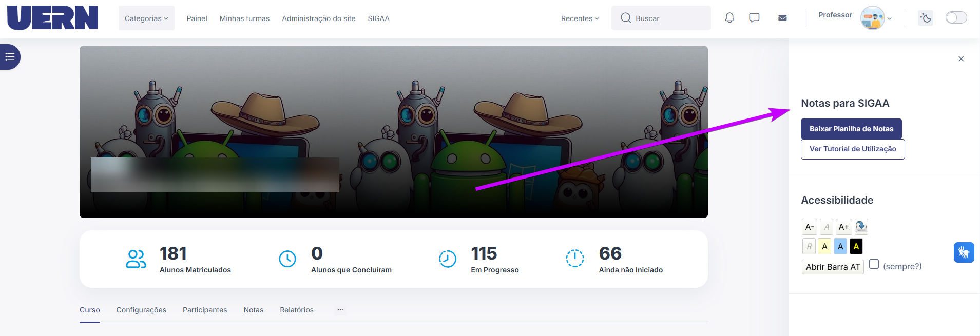The height and width of the screenshot is (336, 980).
Task: Open the mail envelope icon
Action: click(782, 18)
